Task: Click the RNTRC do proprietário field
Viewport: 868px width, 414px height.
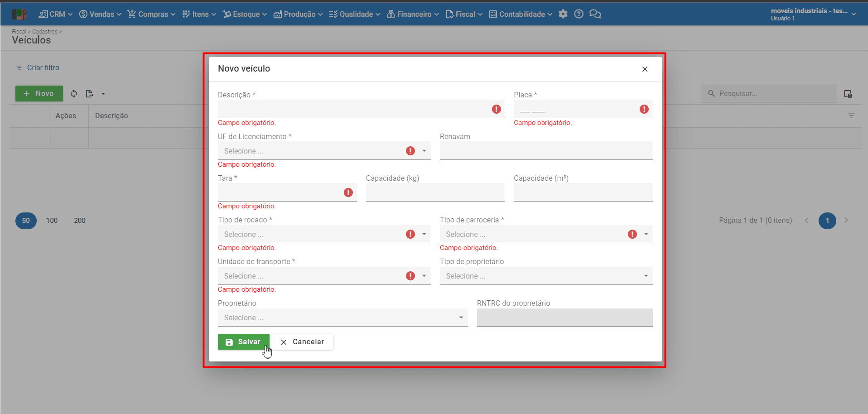Action: coord(564,318)
